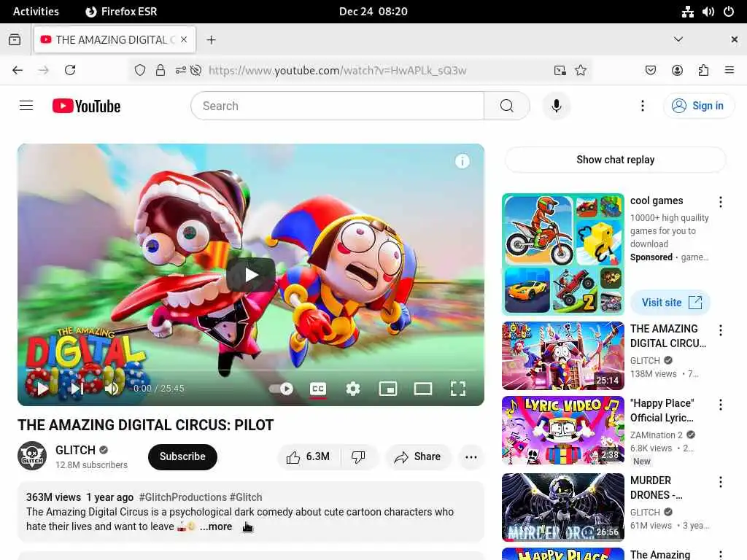Focus the YouTube search field
The width and height of the screenshot is (747, 560).
click(x=337, y=106)
